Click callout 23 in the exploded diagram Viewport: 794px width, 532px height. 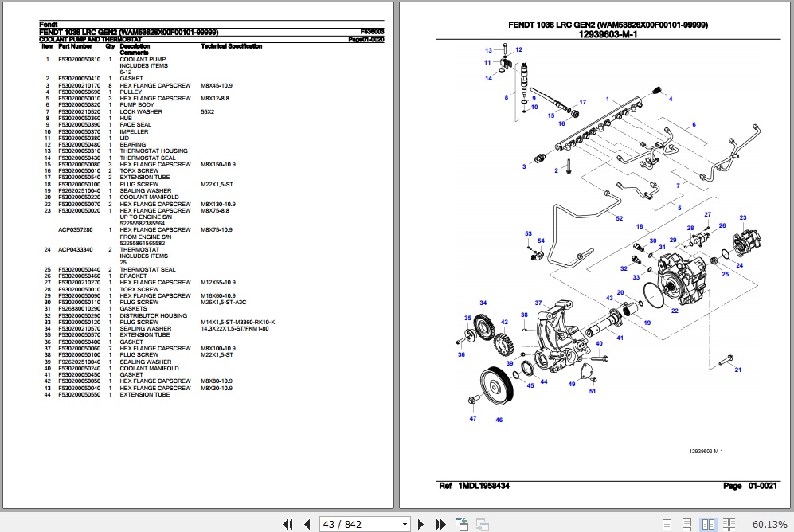742,217
